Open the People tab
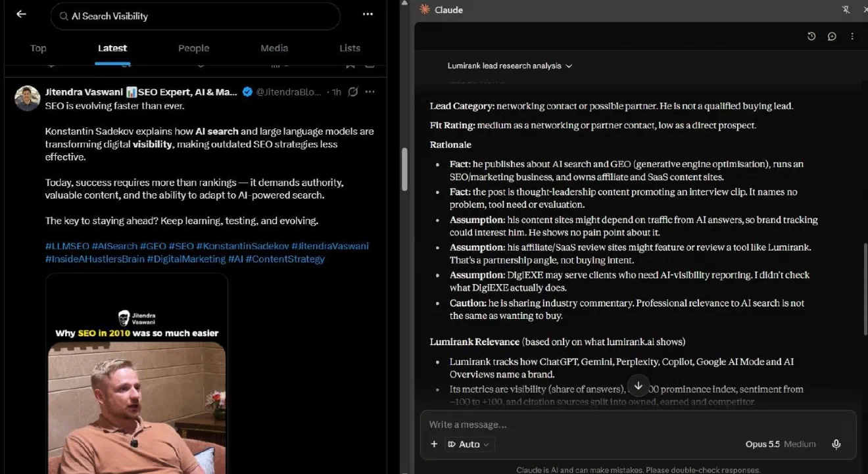This screenshot has height=474, width=868. tap(193, 48)
